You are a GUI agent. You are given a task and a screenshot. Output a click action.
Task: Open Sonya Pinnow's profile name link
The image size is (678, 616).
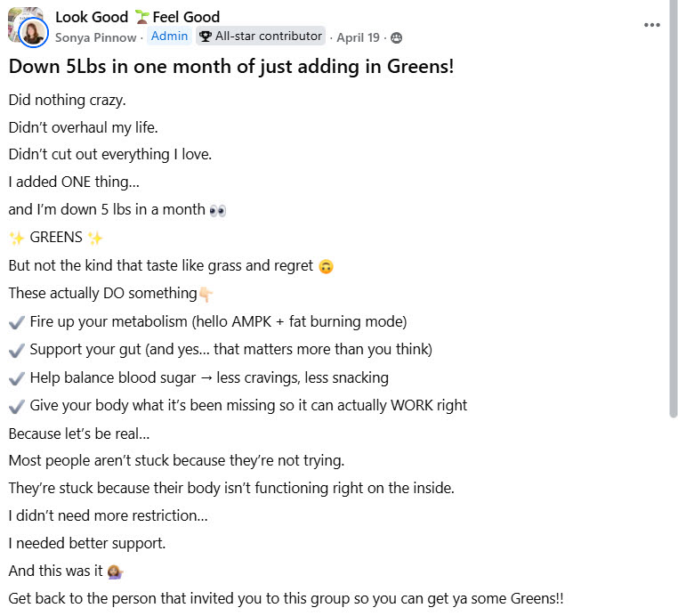(x=95, y=37)
